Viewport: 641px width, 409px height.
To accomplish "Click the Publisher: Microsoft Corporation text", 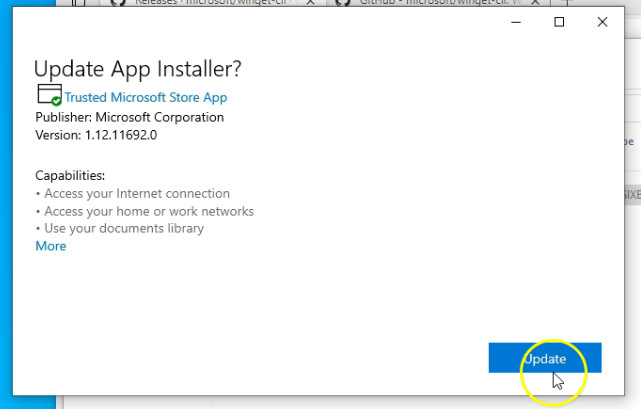I will pyautogui.click(x=130, y=117).
